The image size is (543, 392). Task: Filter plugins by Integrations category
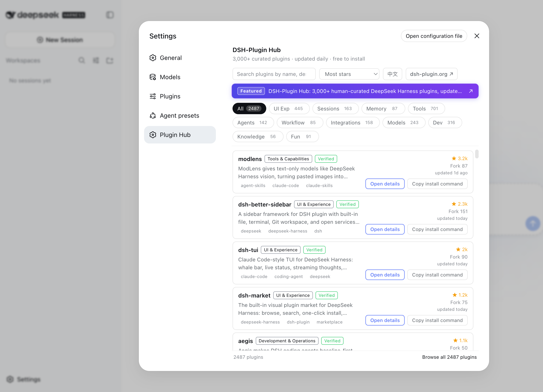point(353,122)
